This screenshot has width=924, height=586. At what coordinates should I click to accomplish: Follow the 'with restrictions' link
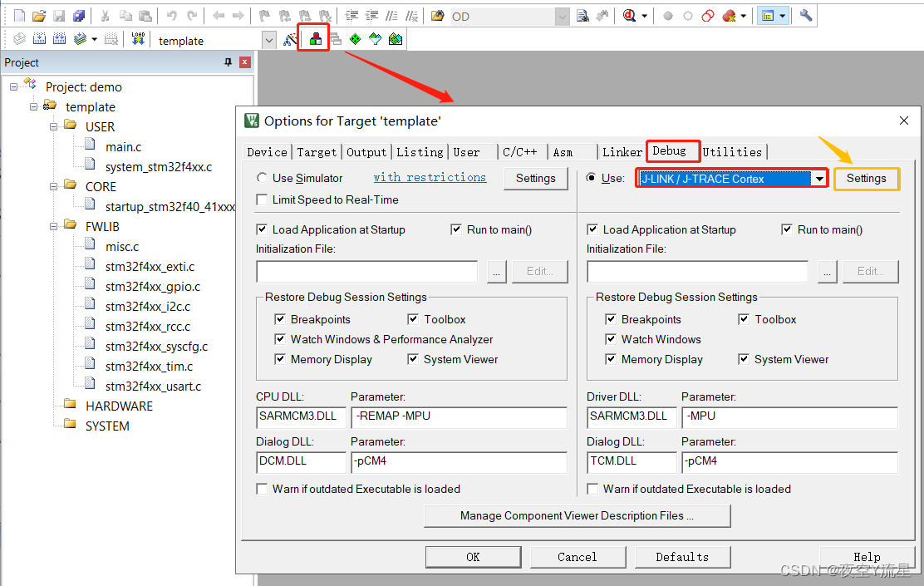[x=430, y=177]
